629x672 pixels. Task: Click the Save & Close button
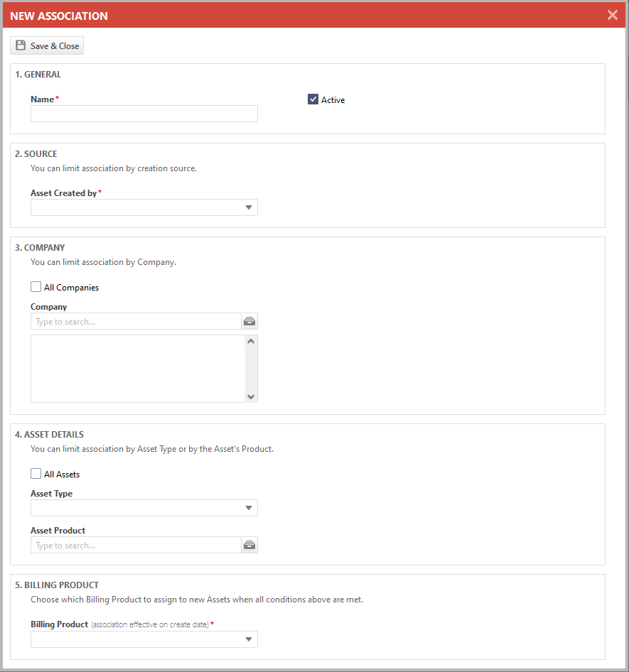point(47,46)
